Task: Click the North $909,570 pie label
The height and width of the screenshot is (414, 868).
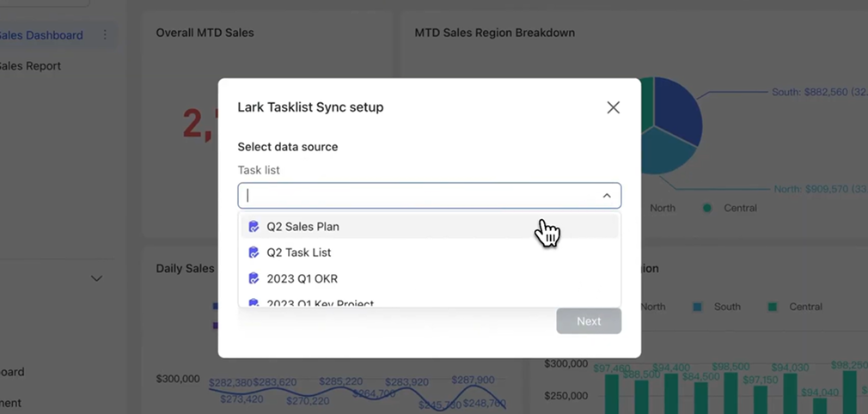Action: click(821, 189)
